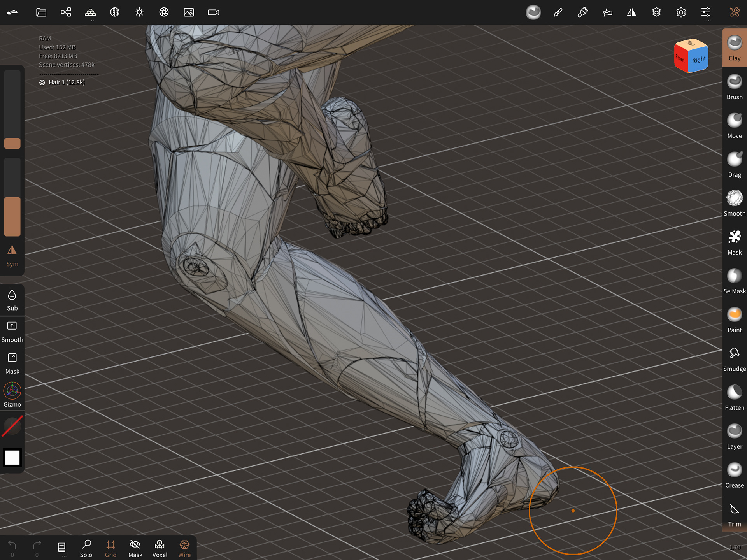Image resolution: width=747 pixels, height=560 pixels.
Task: Adjust the brush intensity slider
Action: point(12,197)
